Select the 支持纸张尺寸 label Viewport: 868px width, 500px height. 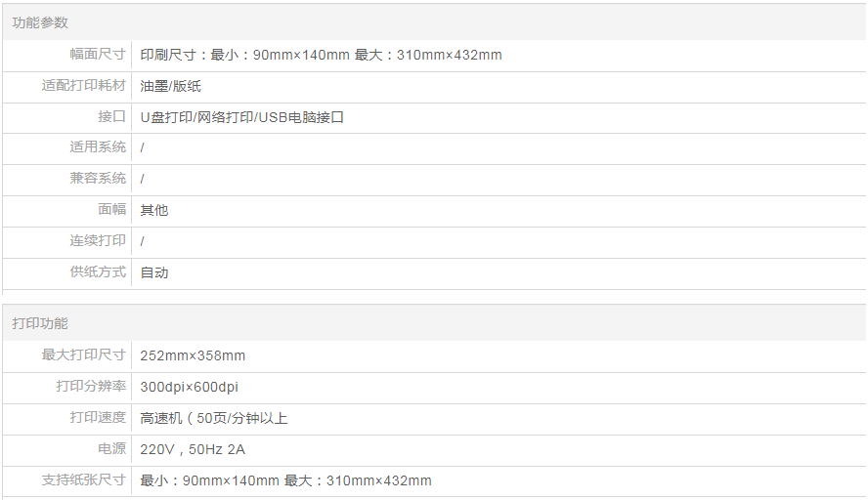coord(84,480)
